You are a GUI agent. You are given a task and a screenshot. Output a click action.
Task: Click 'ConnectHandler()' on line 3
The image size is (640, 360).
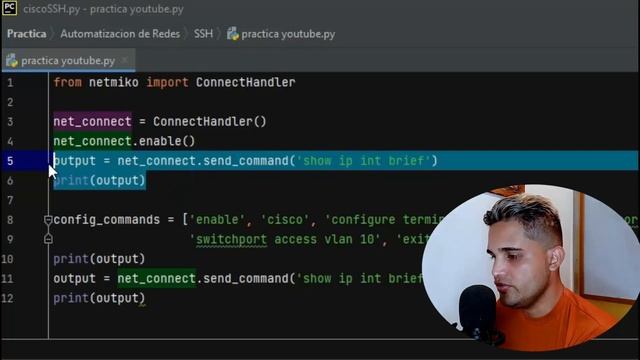pos(209,121)
